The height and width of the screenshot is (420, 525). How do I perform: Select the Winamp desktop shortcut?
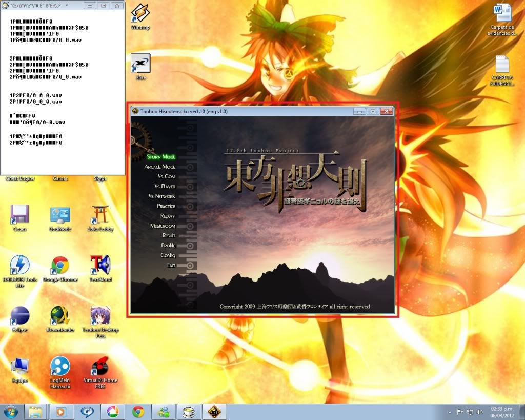tap(140, 16)
